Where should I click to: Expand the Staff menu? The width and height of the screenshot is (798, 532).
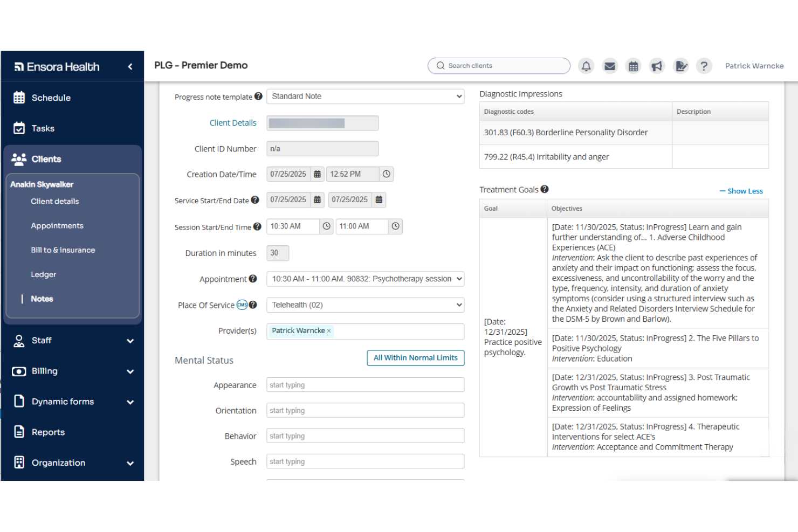73,341
